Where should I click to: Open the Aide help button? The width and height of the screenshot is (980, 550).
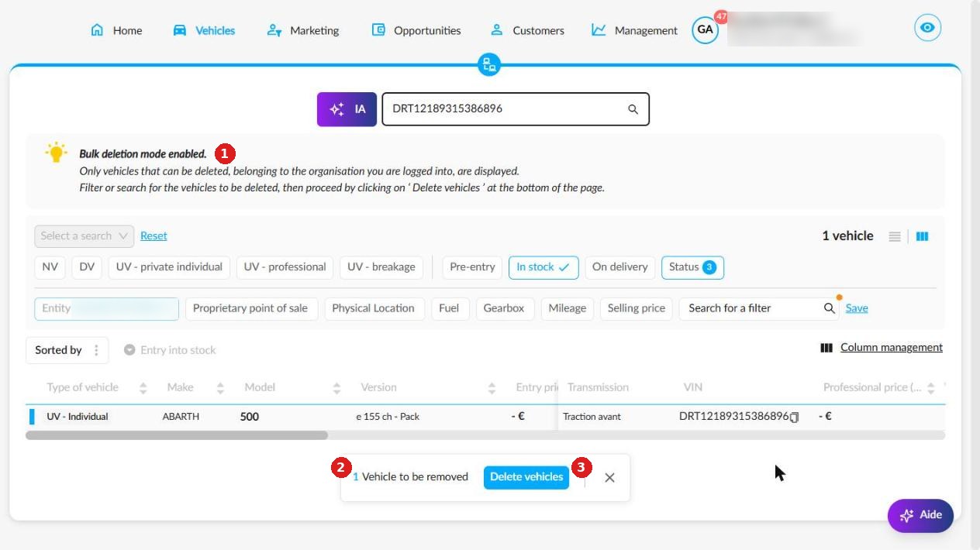[920, 516]
